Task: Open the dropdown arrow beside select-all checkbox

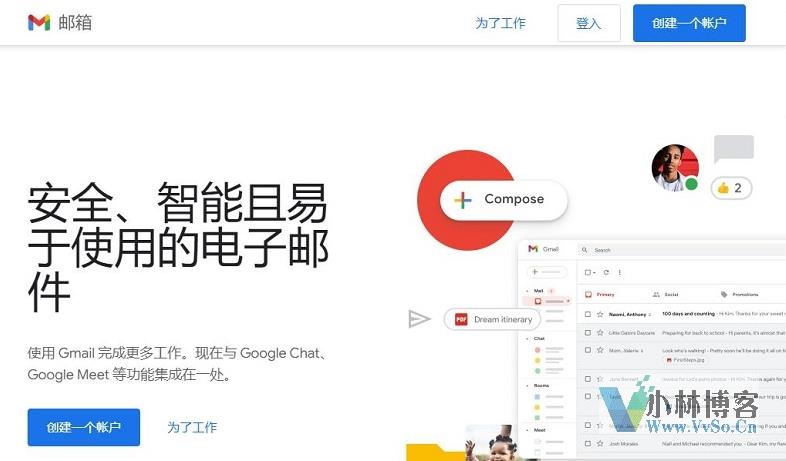Action: point(595,273)
